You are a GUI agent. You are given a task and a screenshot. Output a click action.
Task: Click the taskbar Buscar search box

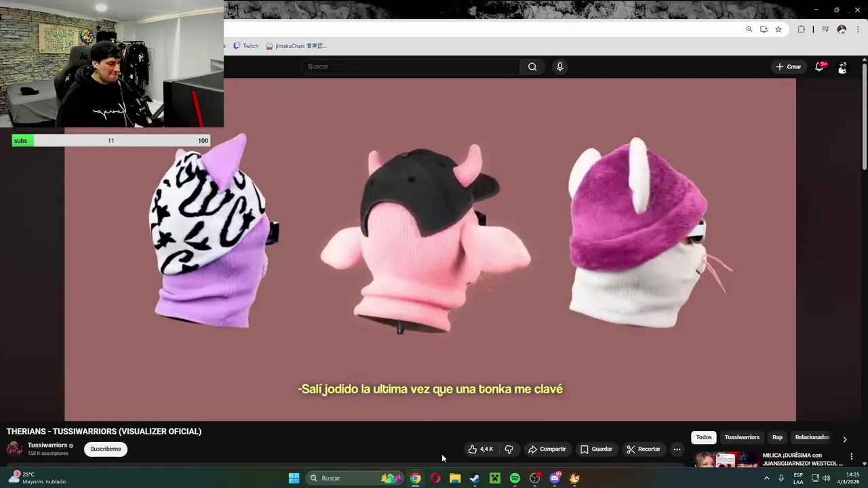click(x=355, y=479)
